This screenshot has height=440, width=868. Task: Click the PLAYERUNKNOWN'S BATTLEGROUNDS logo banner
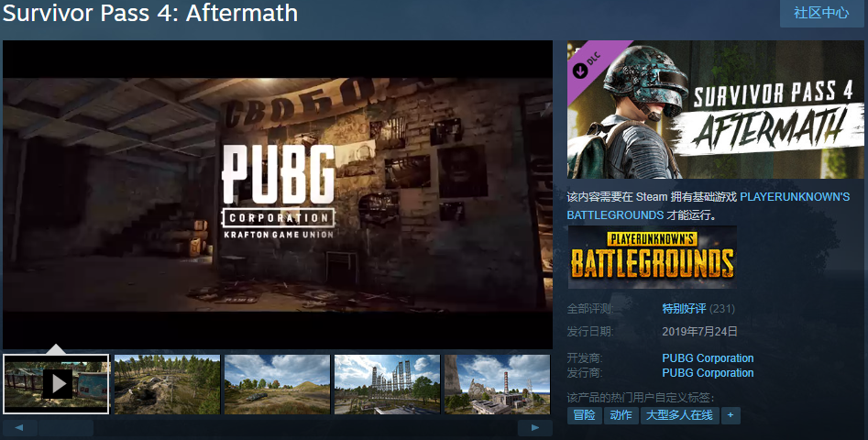652,257
